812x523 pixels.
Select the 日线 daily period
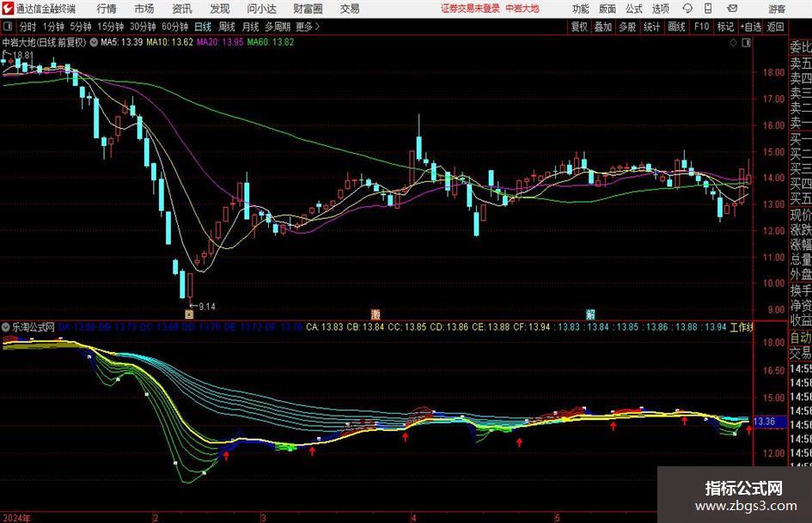(x=203, y=27)
